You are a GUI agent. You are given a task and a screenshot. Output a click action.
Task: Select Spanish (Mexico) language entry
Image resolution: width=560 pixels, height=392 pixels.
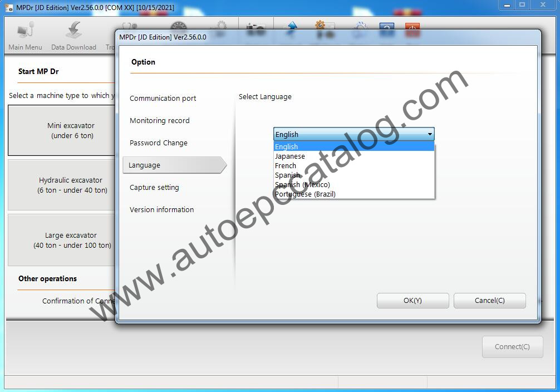[354, 185]
